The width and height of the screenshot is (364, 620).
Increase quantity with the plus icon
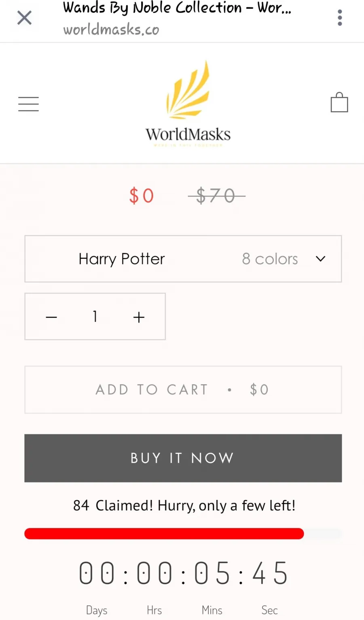[x=139, y=317]
